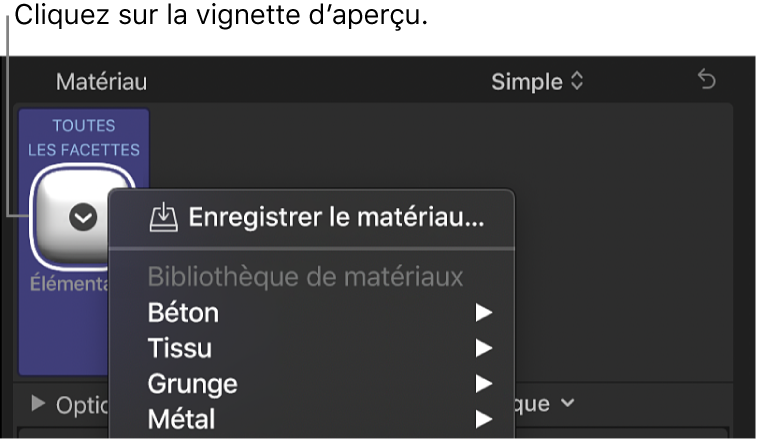The height and width of the screenshot is (439, 758).
Task: Click the Matériau section title
Action: (101, 82)
